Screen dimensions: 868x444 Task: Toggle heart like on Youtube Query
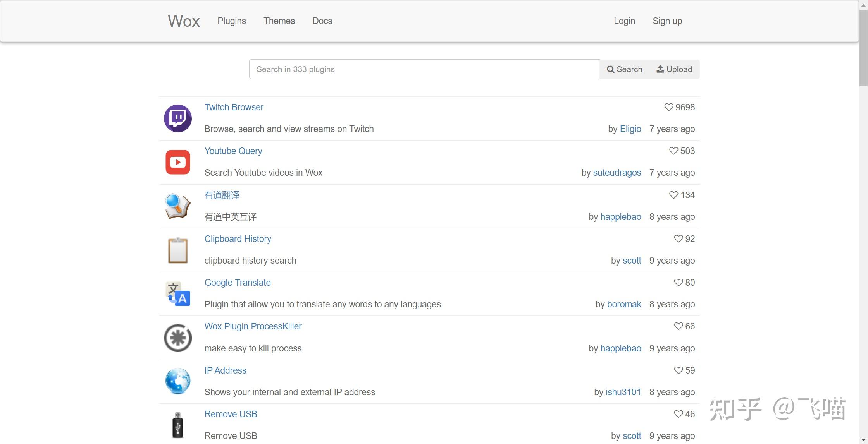point(673,151)
